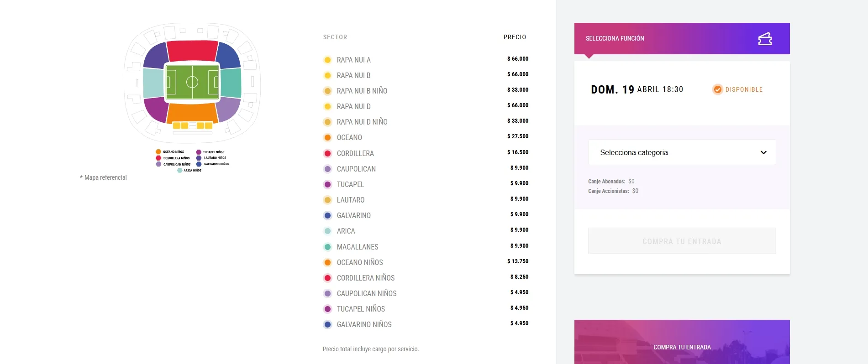
Task: Click the light blue Arica stand on map
Action: pyautogui.click(x=153, y=83)
